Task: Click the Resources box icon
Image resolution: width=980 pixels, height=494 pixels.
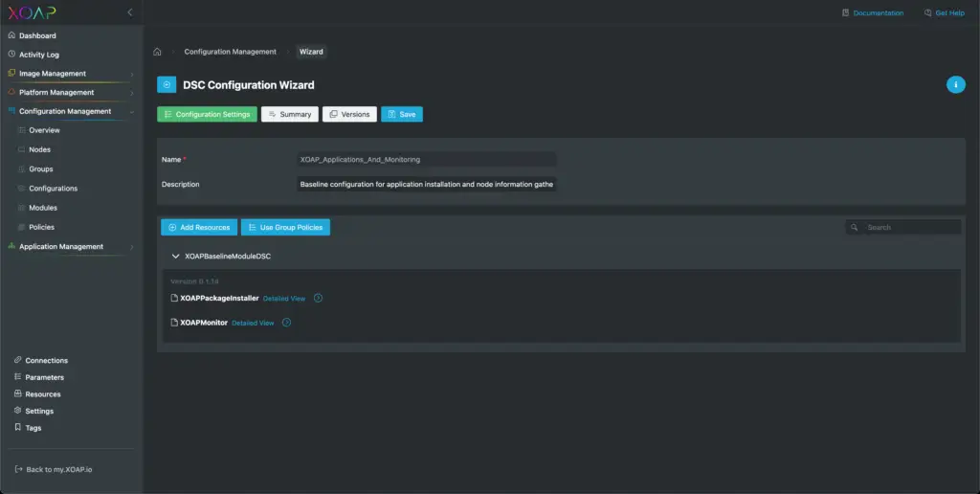Action: coord(18,393)
